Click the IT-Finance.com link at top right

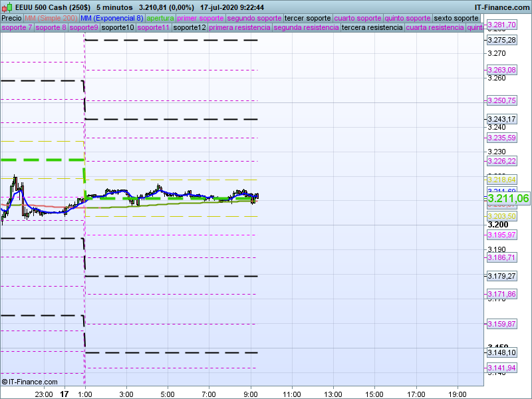click(501, 7)
